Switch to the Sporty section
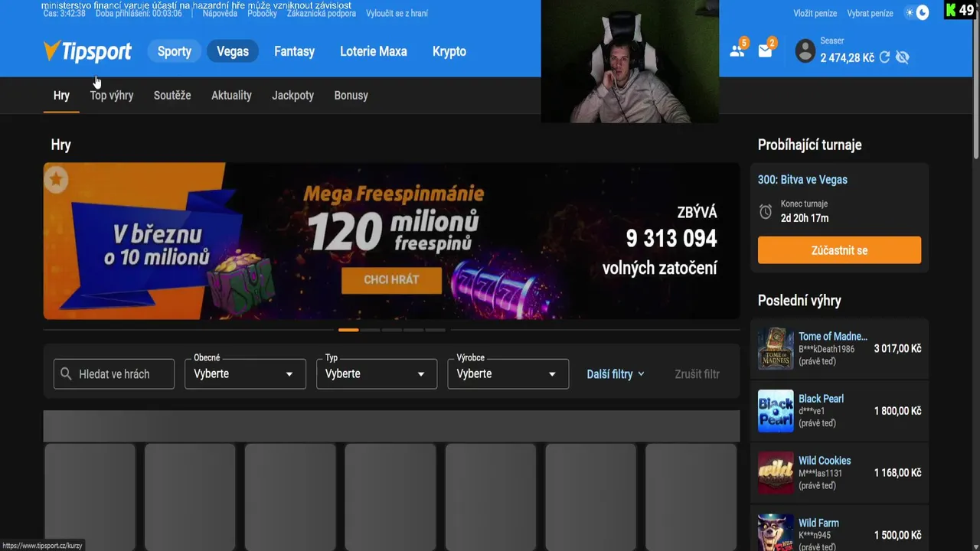Viewport: 980px width, 551px height. 175,51
